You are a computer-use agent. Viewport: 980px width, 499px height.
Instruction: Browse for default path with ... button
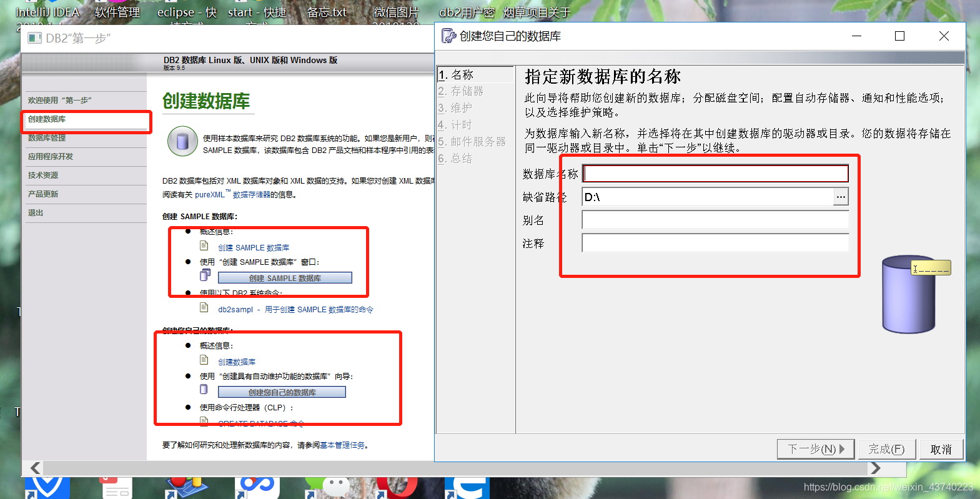point(841,197)
